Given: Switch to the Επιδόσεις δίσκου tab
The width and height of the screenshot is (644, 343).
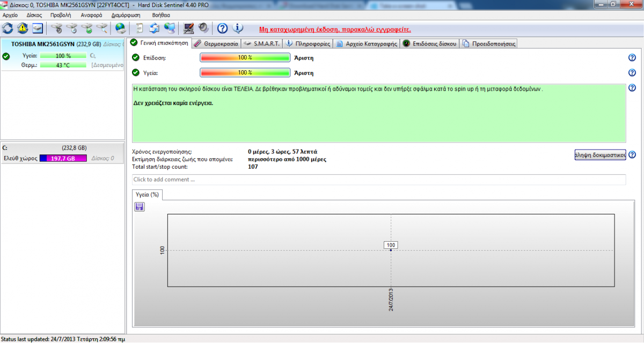Looking at the screenshot, I should point(429,44).
